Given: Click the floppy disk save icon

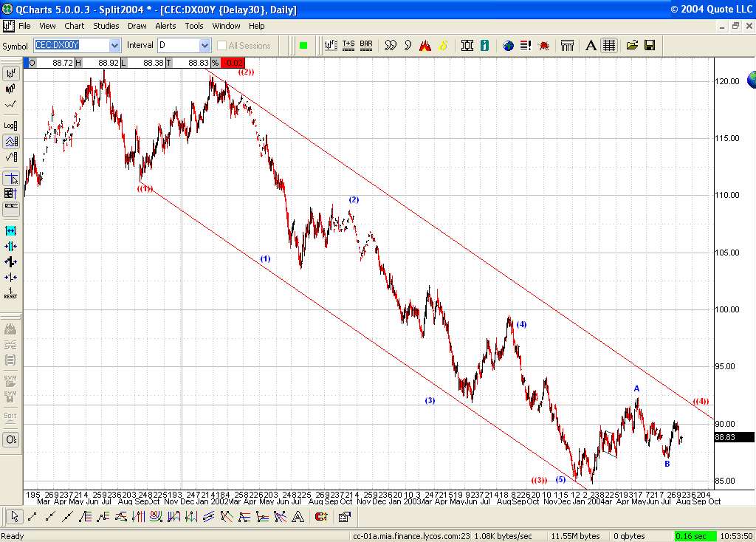Looking at the screenshot, I should click(650, 45).
